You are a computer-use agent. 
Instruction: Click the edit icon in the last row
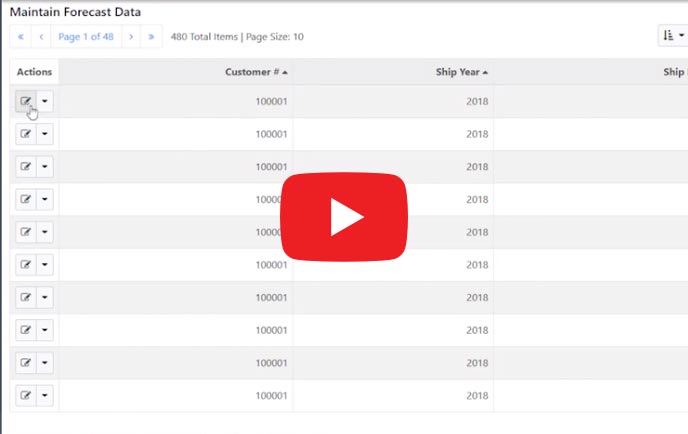tap(25, 396)
